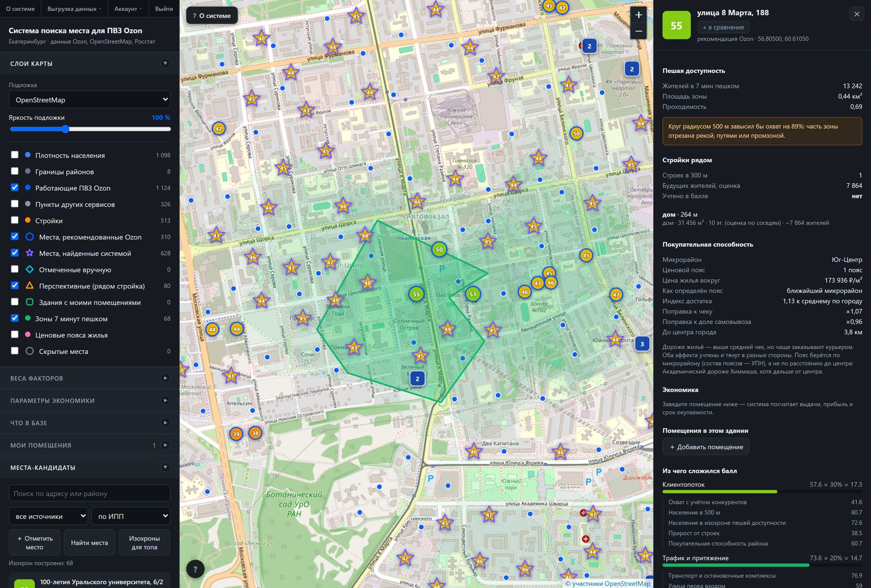Uncheck Места, найденные системой checkbox
Image resolution: width=871 pixels, height=588 pixels.
tap(15, 253)
